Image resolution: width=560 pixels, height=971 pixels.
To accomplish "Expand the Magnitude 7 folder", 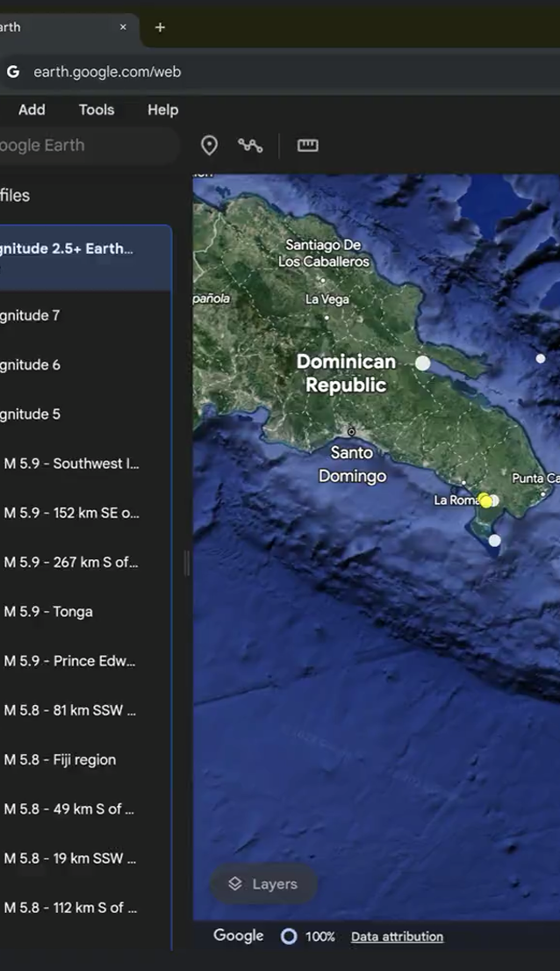I will coord(31,316).
